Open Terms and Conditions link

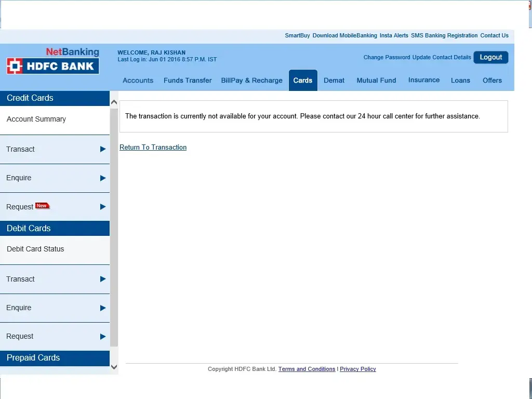(x=307, y=369)
